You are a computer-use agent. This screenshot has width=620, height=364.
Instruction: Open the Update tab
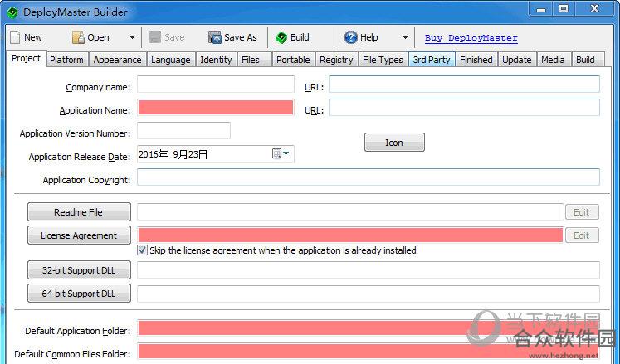click(517, 60)
